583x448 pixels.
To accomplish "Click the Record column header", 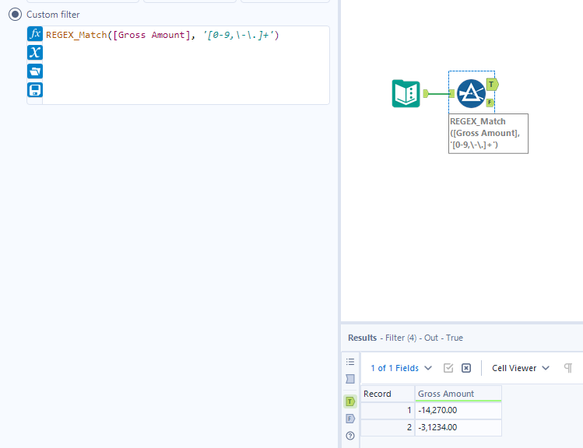I will [387, 394].
